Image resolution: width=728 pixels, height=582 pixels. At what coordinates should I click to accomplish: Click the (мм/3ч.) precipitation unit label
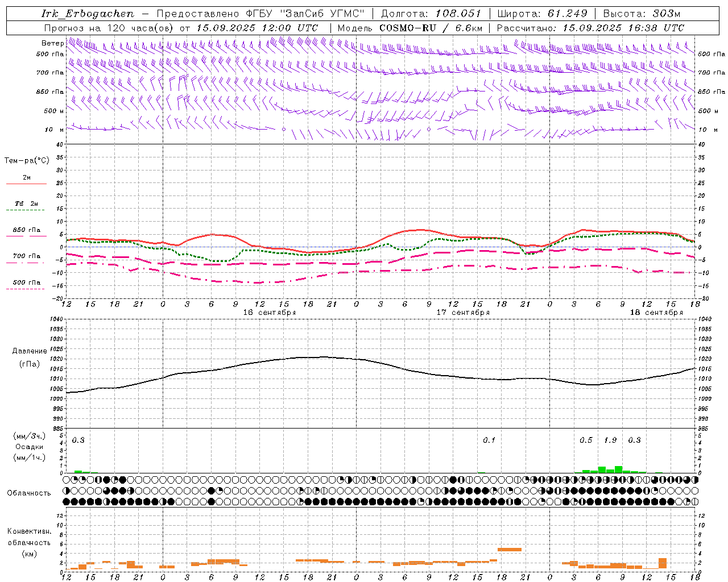[x=29, y=436]
